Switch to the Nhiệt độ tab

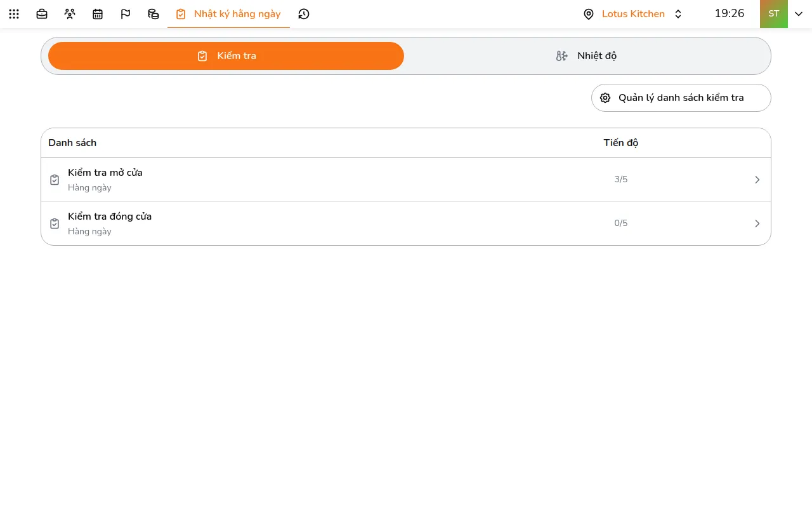click(586, 56)
